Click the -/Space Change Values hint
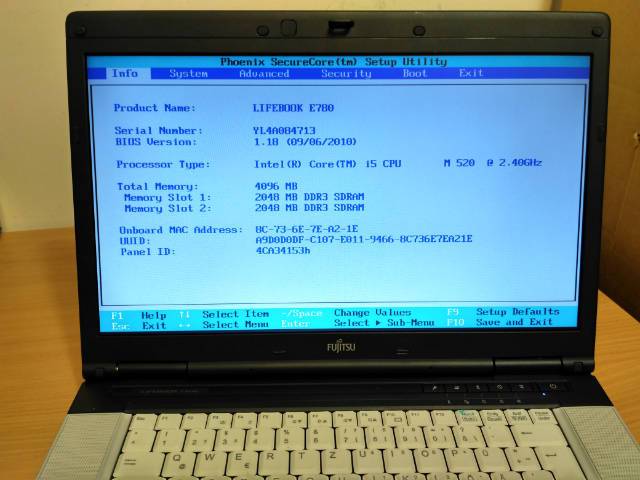This screenshot has width=640, height=480. coord(346,313)
